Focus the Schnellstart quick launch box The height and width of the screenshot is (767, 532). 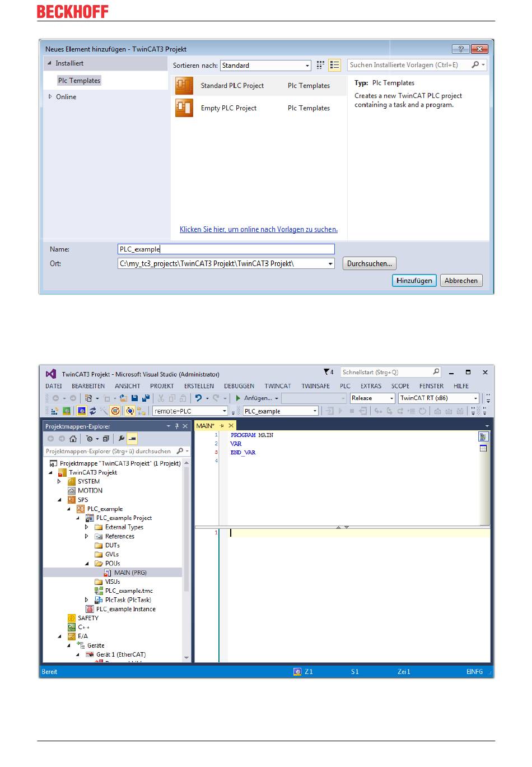point(391,372)
